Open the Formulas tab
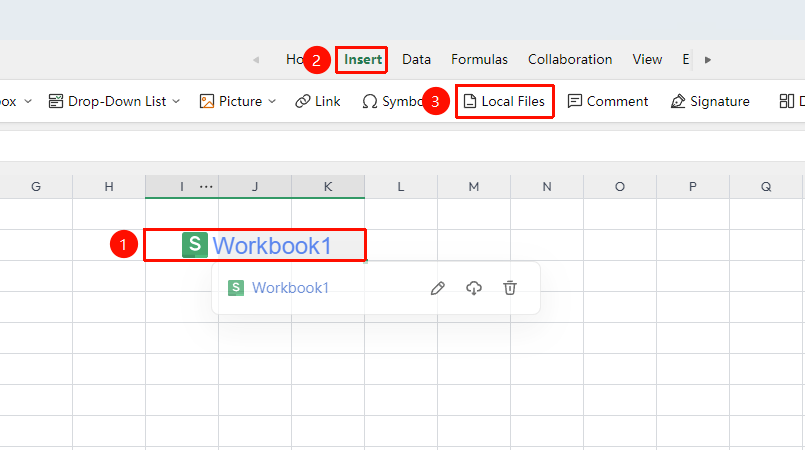This screenshot has width=805, height=450. 479,60
